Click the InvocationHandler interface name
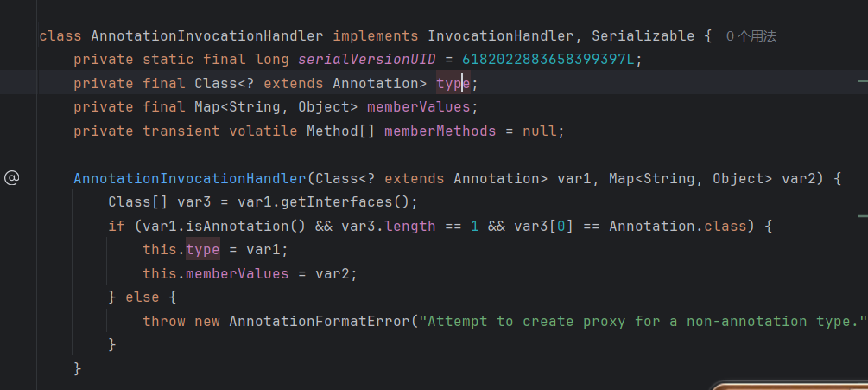The height and width of the screenshot is (390, 868). [487, 36]
